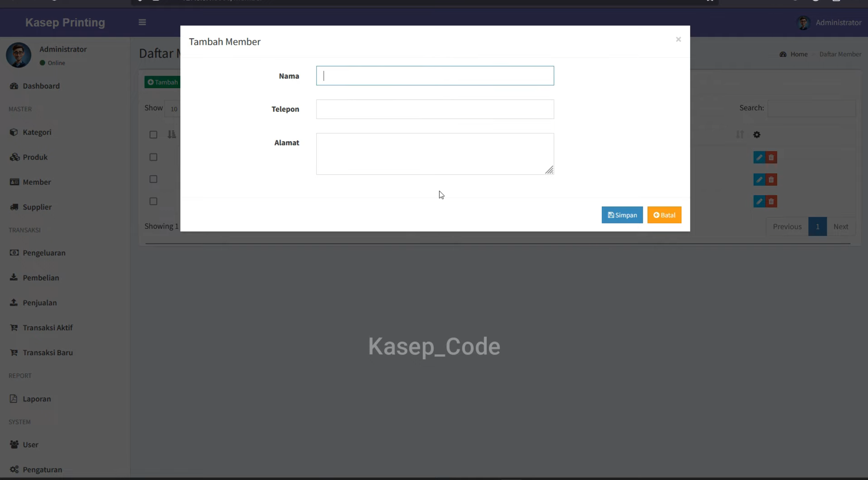Viewport: 868px width, 480px height.
Task: Click the gear icon column header
Action: click(757, 135)
